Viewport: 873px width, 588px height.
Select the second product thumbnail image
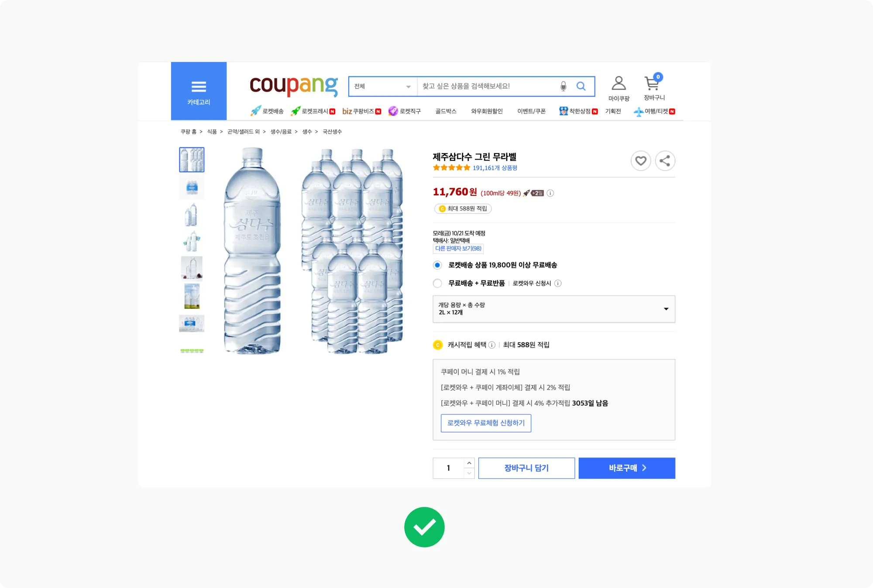[192, 188]
